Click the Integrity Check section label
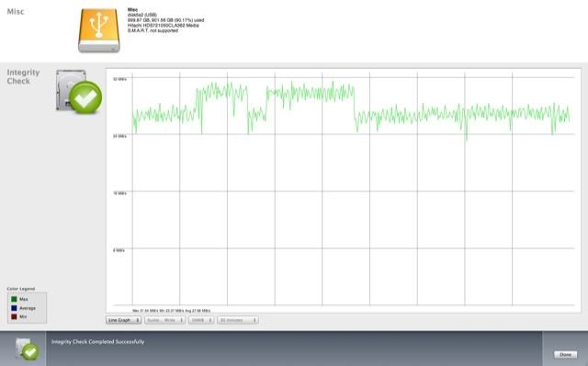The image size is (588, 366). (x=23, y=76)
